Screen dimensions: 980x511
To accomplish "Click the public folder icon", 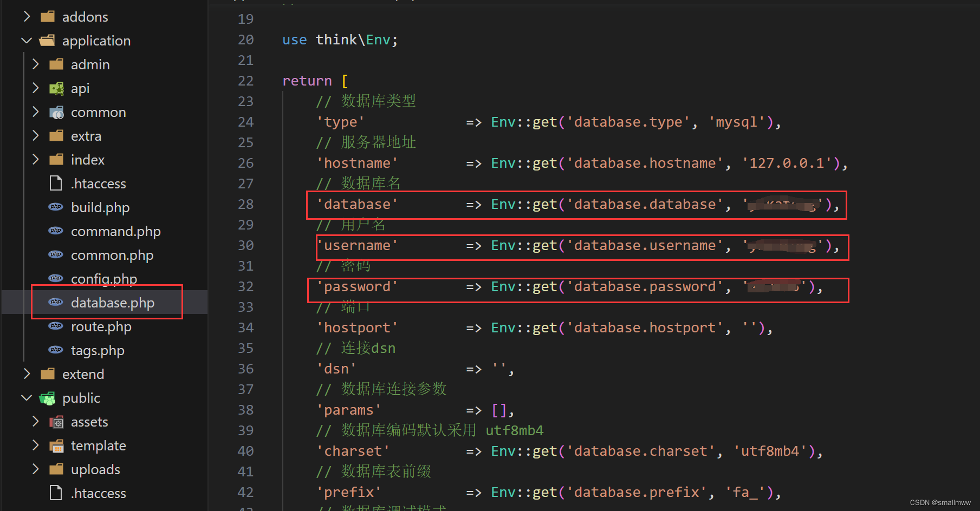I will (x=48, y=398).
